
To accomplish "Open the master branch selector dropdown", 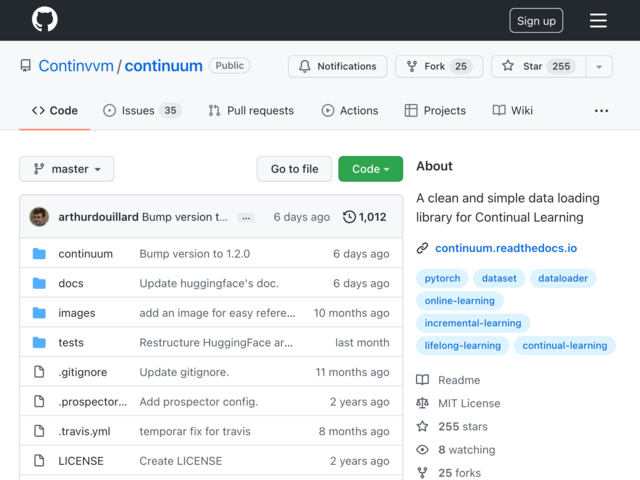I will pos(67,169).
